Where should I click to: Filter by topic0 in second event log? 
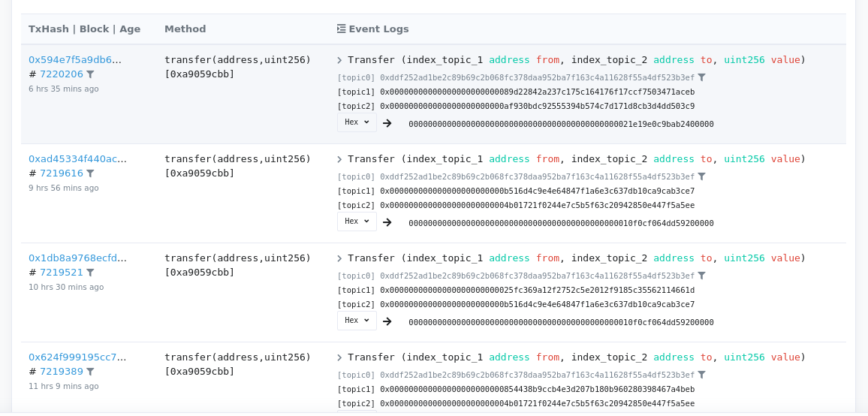[701, 176]
